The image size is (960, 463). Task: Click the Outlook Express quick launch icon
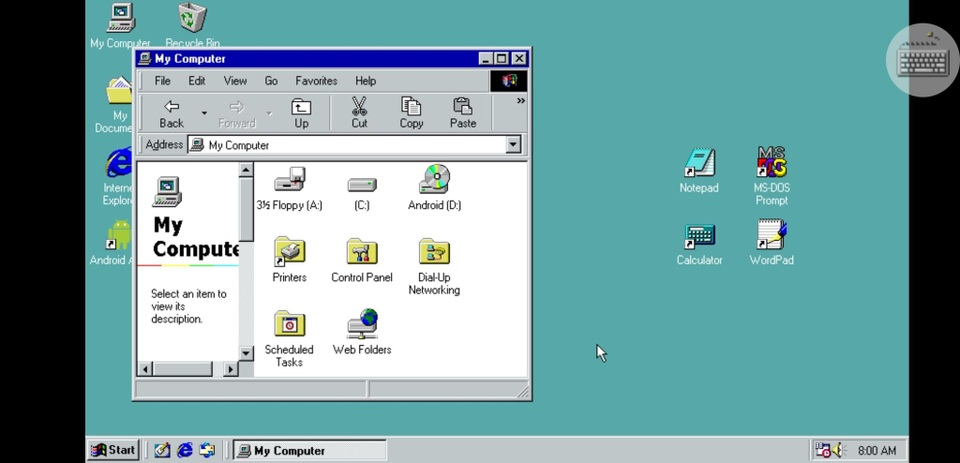click(x=208, y=450)
